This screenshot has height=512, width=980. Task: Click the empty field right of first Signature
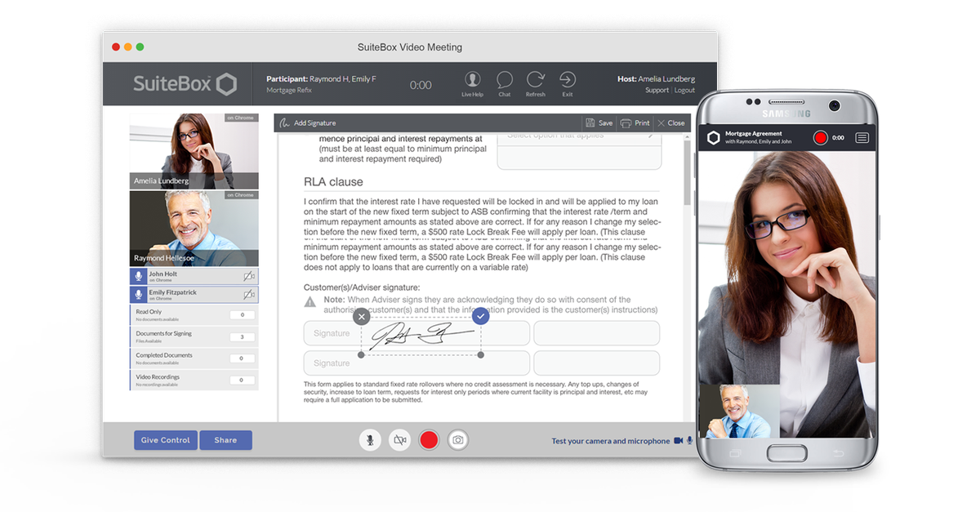point(597,333)
